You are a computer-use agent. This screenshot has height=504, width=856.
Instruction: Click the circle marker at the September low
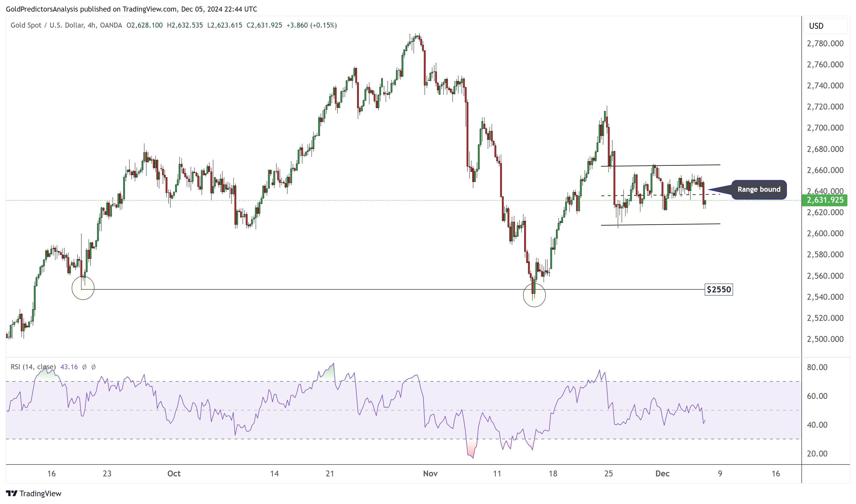click(x=83, y=288)
